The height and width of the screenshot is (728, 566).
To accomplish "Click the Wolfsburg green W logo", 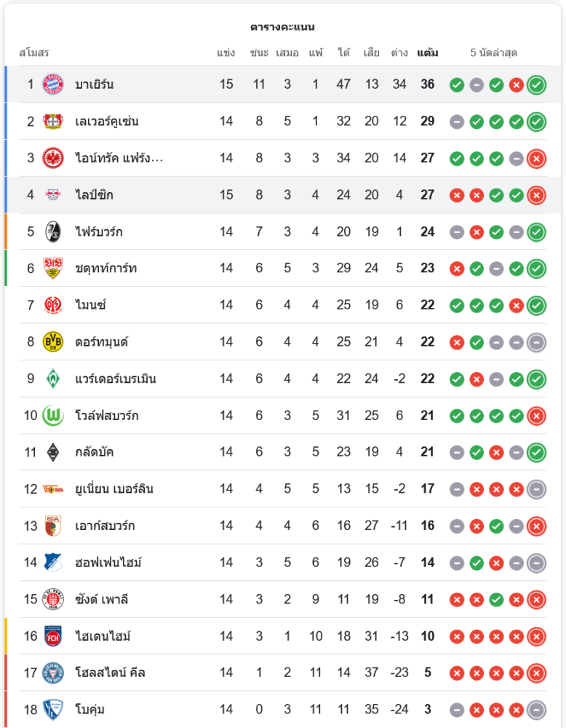I will pyautogui.click(x=53, y=416).
